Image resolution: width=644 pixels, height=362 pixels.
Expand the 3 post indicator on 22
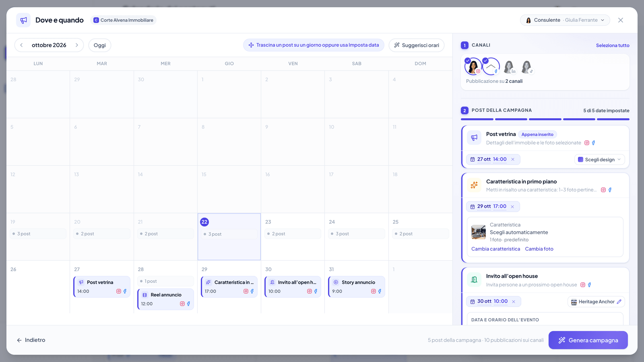click(x=229, y=234)
